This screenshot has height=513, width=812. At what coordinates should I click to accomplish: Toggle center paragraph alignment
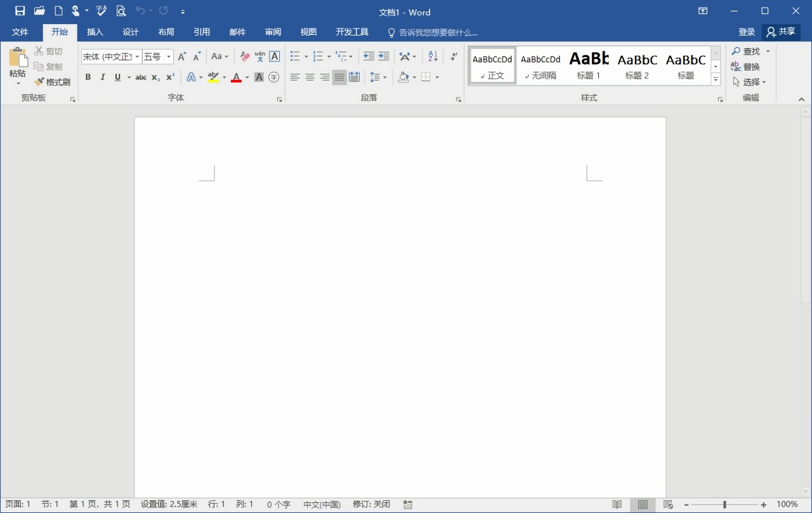coord(310,77)
